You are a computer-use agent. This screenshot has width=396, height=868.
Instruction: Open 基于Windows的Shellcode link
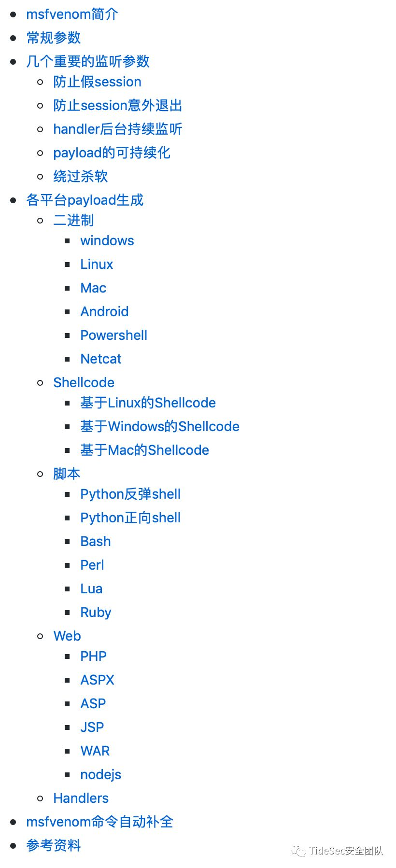click(x=160, y=426)
